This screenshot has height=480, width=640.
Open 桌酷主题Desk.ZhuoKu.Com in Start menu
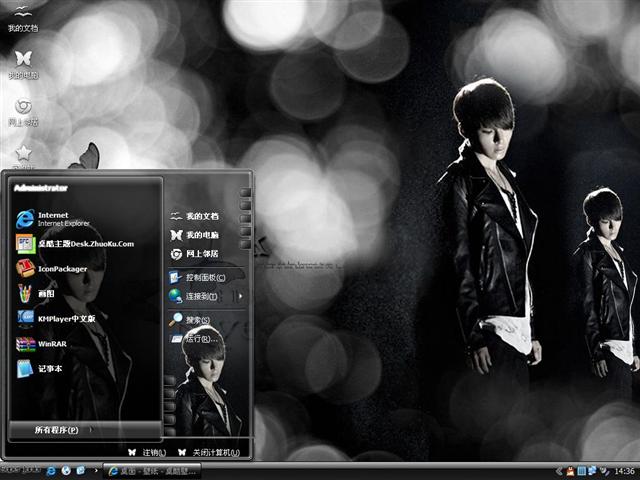pos(75,244)
